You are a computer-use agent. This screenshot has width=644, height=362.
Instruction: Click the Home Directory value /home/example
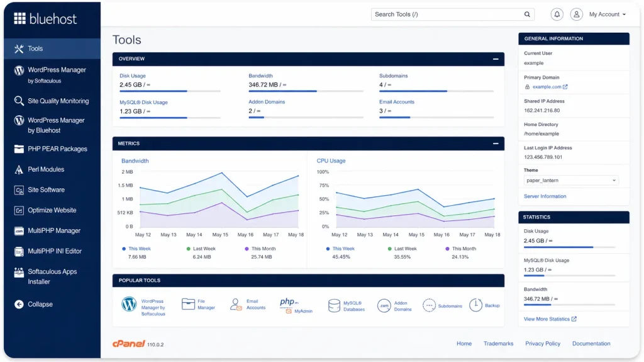[541, 133]
